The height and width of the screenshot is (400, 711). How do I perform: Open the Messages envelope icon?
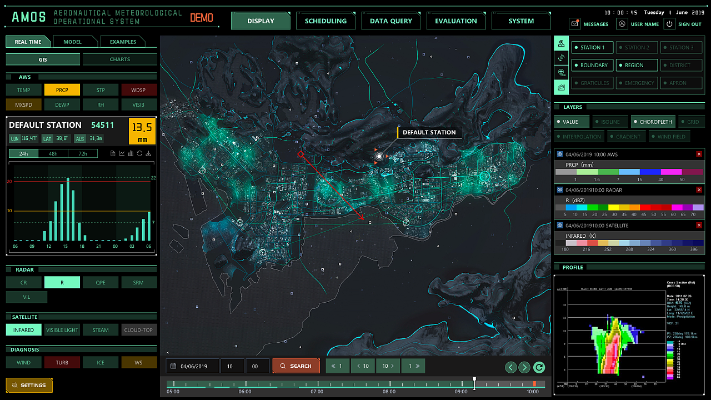[573, 22]
